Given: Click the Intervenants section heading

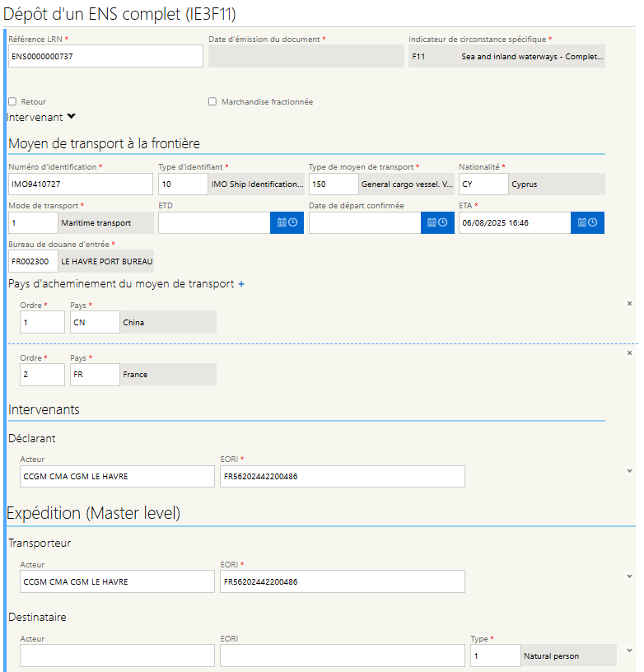Looking at the screenshot, I should (x=44, y=409).
